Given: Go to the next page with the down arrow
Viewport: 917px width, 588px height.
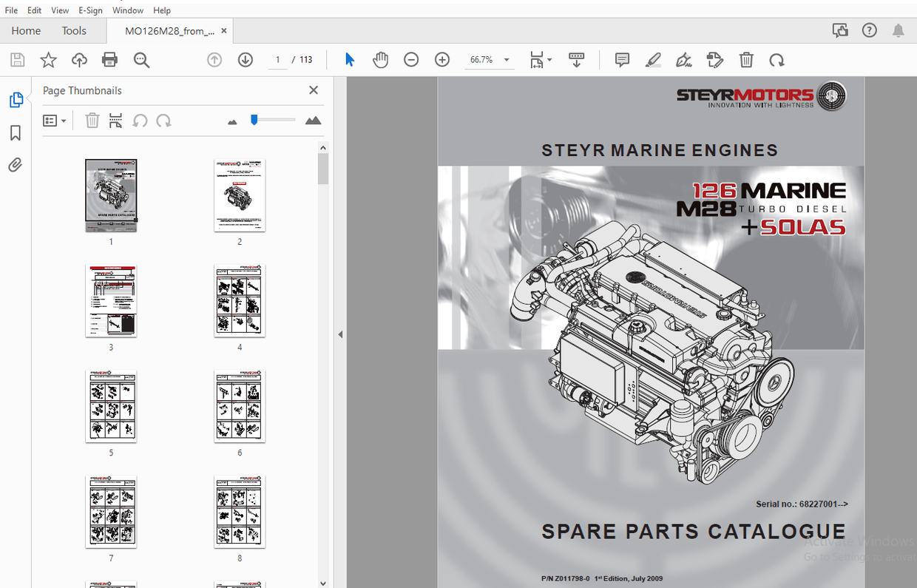Looking at the screenshot, I should click(x=246, y=60).
